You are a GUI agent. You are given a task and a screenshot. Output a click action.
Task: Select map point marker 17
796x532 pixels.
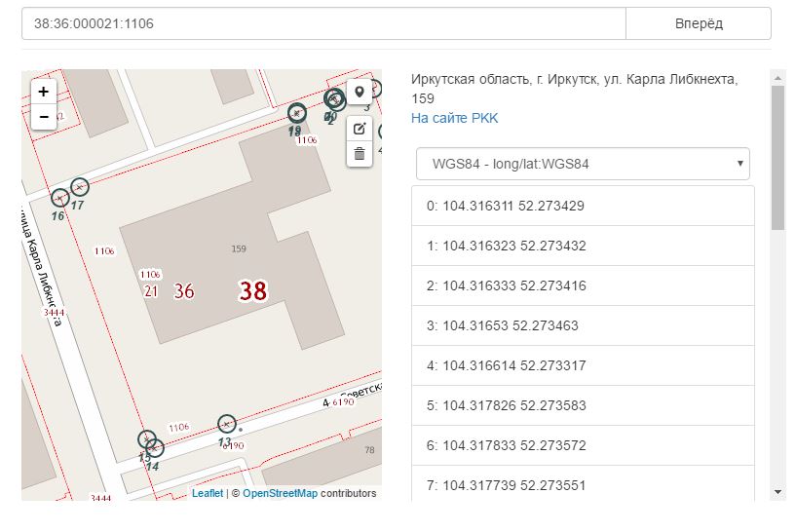80,186
